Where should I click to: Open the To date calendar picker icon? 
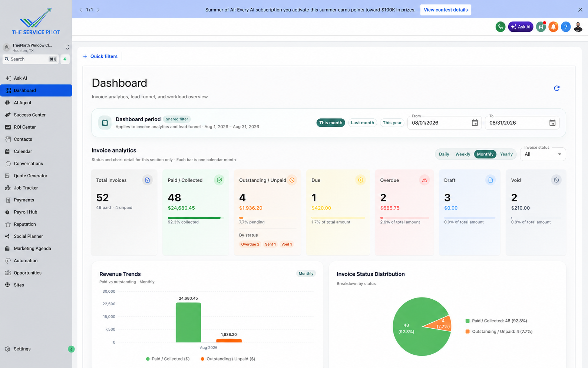point(552,123)
